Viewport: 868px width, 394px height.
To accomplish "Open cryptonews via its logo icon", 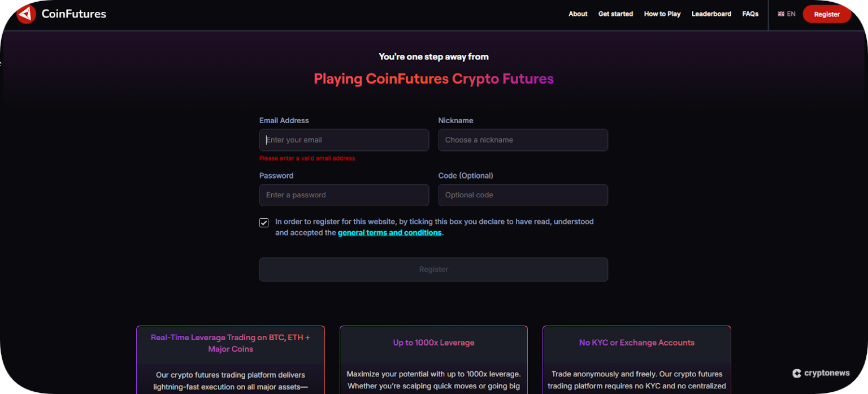I will click(x=797, y=373).
